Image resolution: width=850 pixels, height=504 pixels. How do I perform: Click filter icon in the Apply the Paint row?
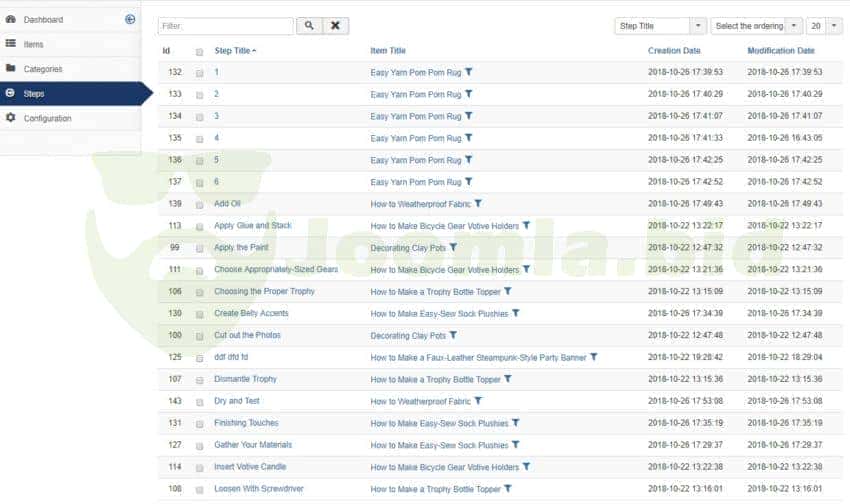[x=453, y=247]
